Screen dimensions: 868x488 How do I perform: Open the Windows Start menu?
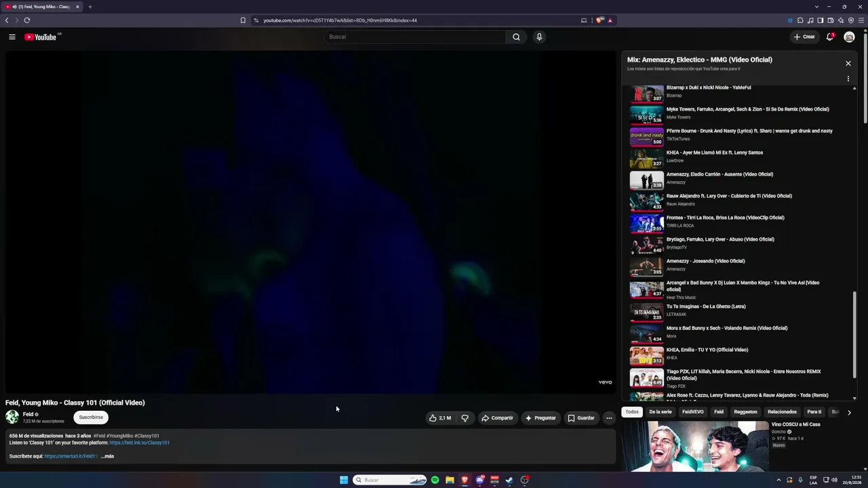[344, 480]
